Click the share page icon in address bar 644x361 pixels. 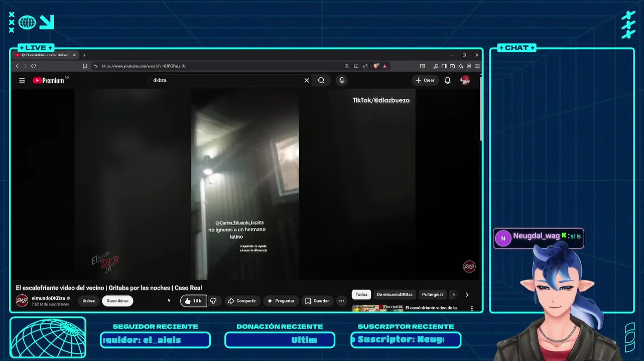(x=365, y=66)
